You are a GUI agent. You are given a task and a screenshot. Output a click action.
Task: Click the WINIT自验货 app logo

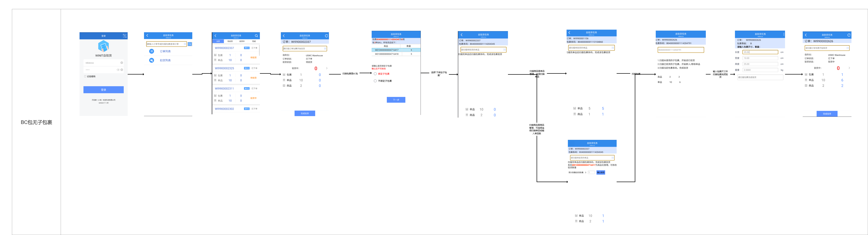[103, 46]
